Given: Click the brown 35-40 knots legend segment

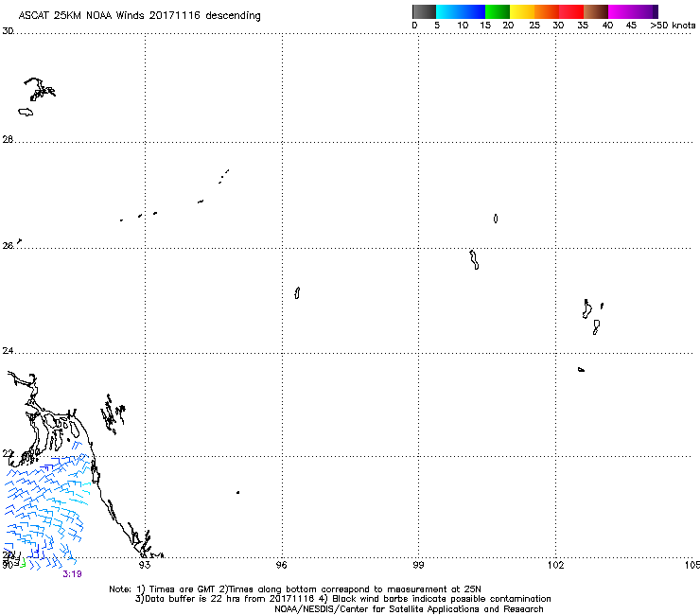Looking at the screenshot, I should [x=596, y=11].
